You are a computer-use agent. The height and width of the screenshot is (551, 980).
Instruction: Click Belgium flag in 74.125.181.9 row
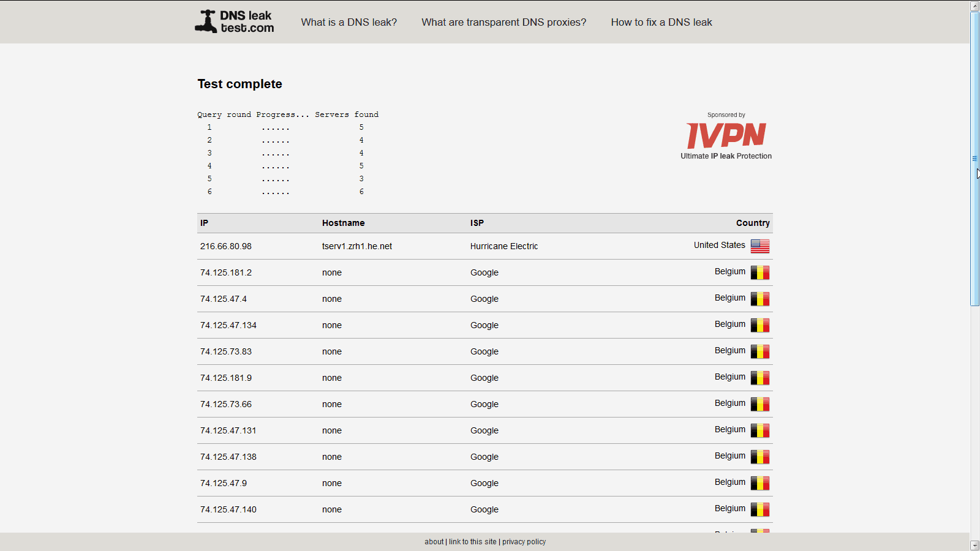tap(760, 378)
